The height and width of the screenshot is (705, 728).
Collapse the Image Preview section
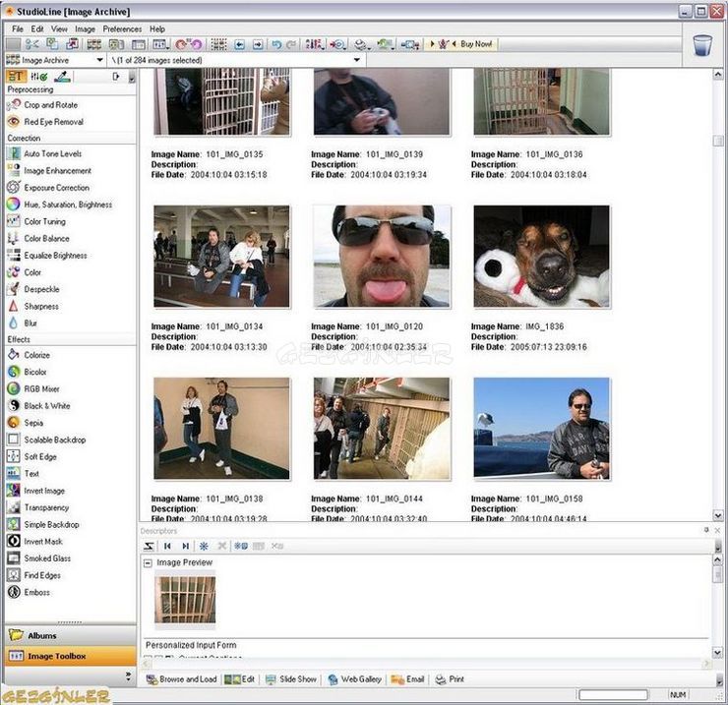[148, 563]
